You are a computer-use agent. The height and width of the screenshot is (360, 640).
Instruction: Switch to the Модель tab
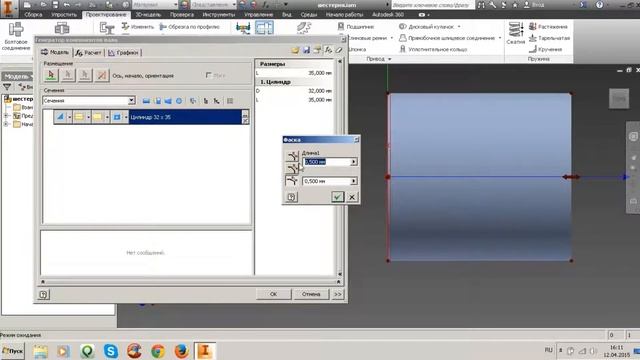[x=56, y=52]
